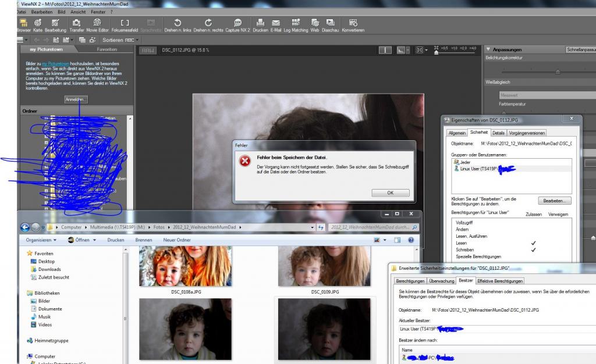Switch to the Details tab in properties
Image resolution: width=596 pixels, height=364 pixels.
tap(498, 133)
